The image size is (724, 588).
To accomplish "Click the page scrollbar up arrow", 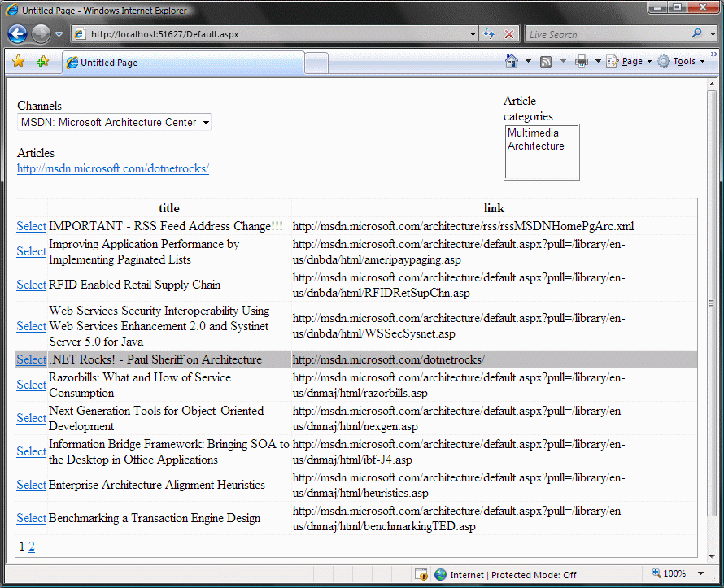I will coord(712,85).
